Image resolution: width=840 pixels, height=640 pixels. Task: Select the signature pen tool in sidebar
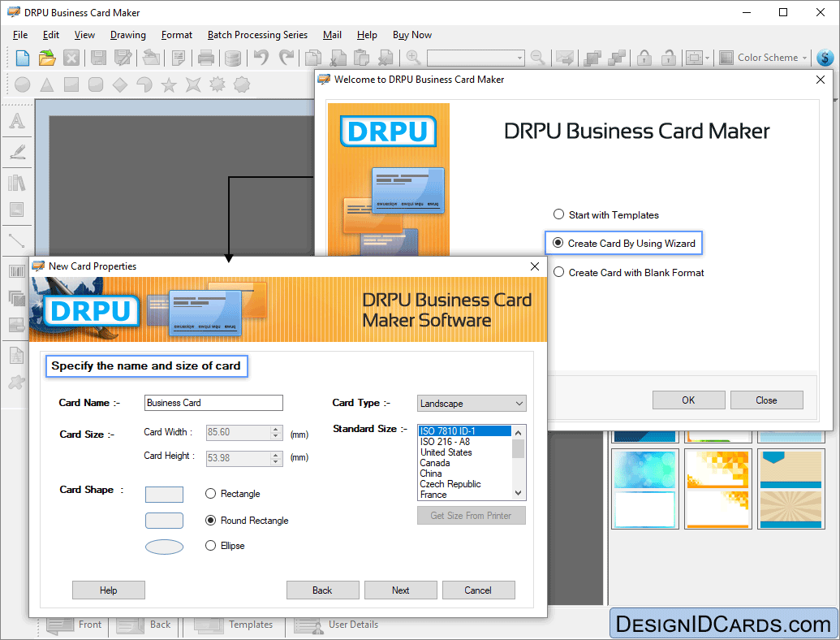coord(17,152)
